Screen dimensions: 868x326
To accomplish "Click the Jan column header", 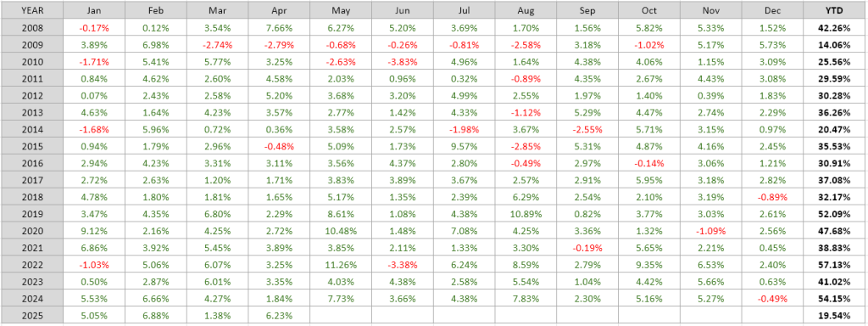I will click(94, 10).
